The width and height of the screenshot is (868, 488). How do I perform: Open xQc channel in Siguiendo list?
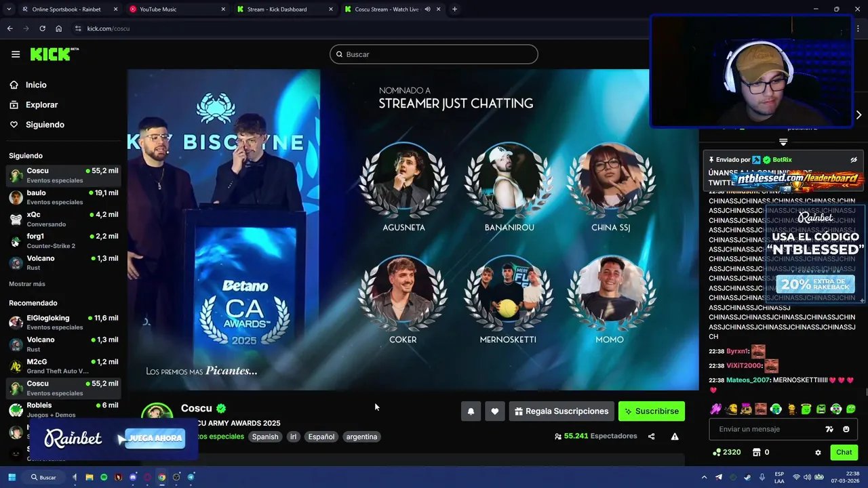point(64,219)
